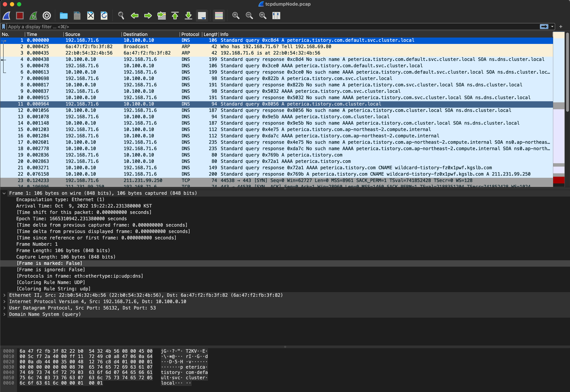Screen dimensions: 570x392
Task: Click the red stop capture button
Action: (20, 16)
